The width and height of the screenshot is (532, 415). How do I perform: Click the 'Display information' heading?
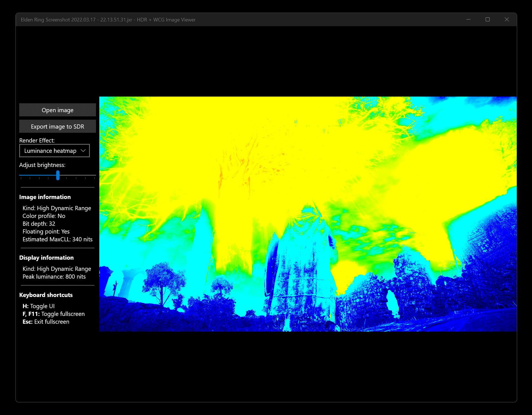tap(46, 258)
